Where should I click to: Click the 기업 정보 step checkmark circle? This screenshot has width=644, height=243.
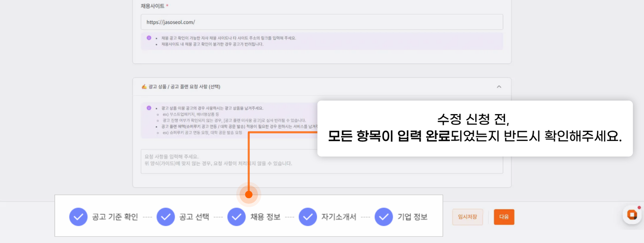coord(383,217)
